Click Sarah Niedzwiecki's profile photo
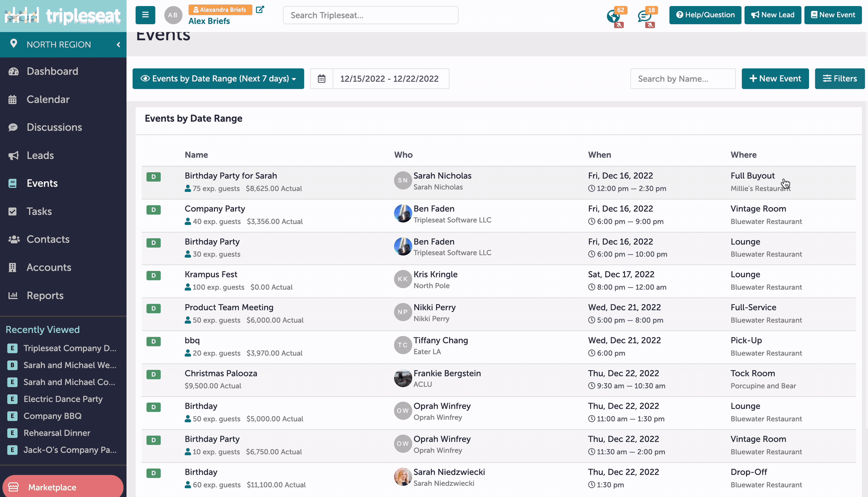Screen dimensions: 868x497 pos(403,477)
